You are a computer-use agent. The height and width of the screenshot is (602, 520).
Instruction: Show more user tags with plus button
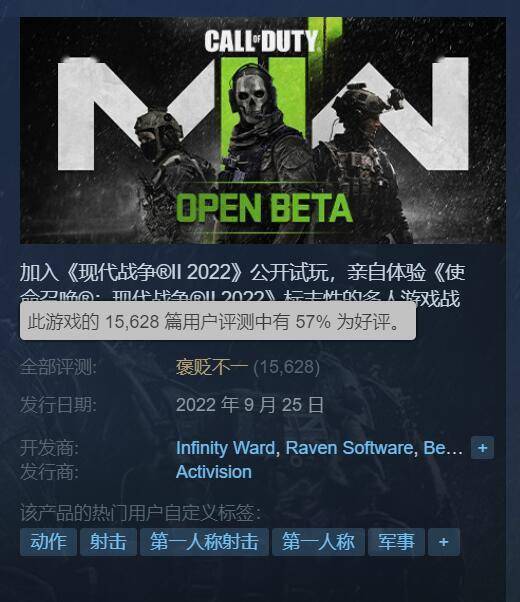(444, 542)
